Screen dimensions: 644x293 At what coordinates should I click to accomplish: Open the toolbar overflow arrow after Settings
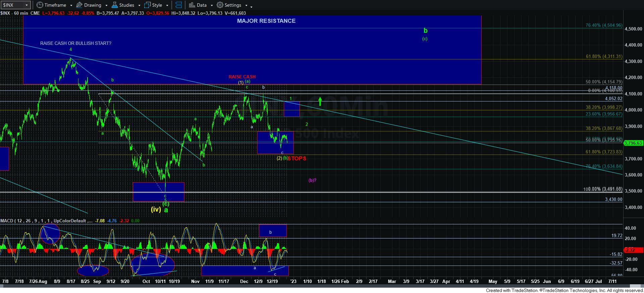252,6
